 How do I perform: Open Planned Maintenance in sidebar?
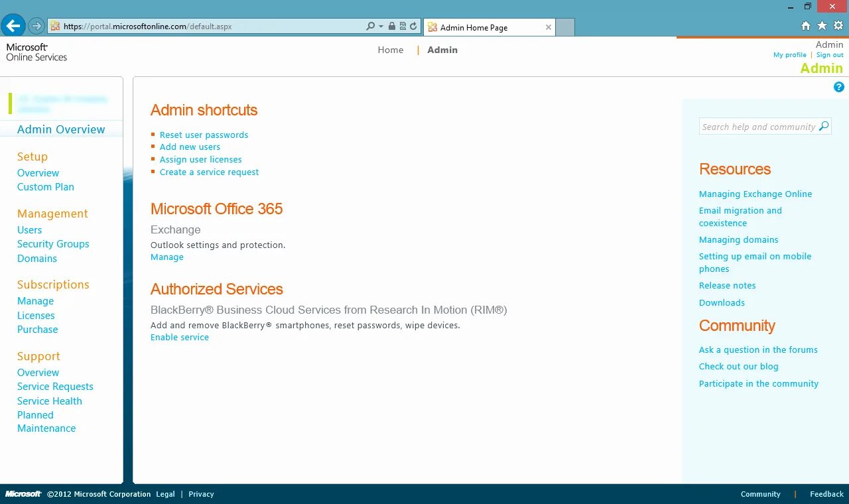click(x=46, y=422)
